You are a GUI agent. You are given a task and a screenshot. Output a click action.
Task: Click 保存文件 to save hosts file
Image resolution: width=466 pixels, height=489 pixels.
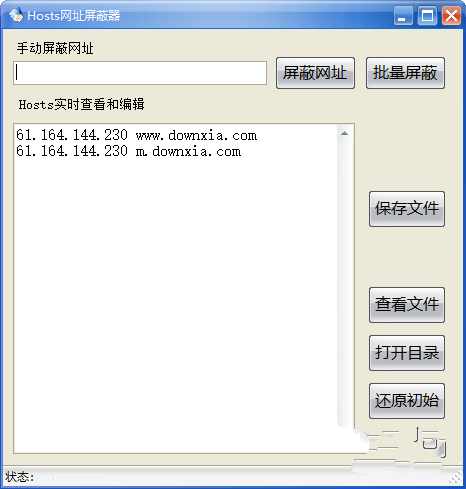tap(407, 209)
